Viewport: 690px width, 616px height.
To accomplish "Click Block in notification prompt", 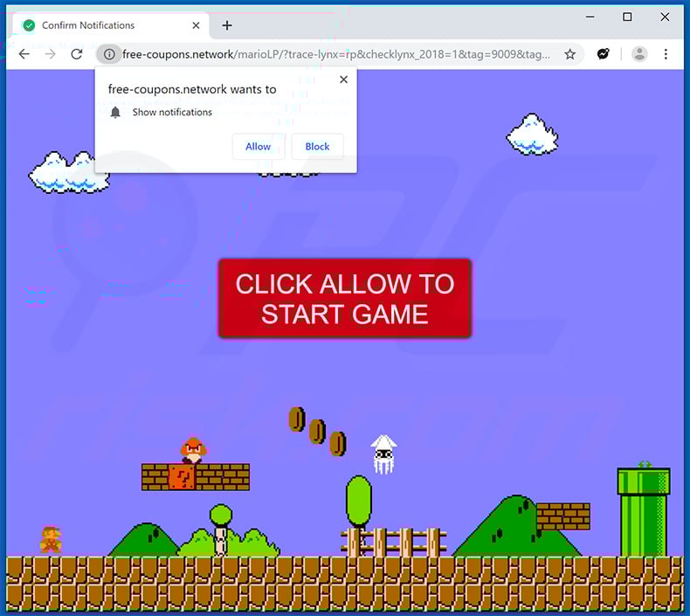I will pos(317,146).
